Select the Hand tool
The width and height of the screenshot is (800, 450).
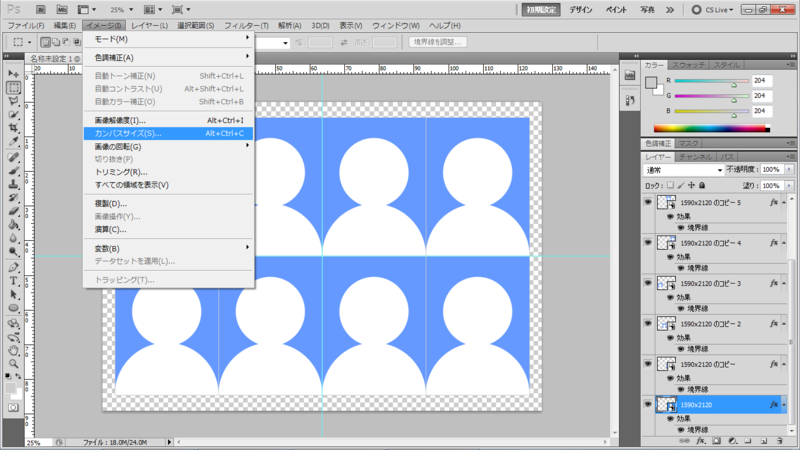coord(13,350)
